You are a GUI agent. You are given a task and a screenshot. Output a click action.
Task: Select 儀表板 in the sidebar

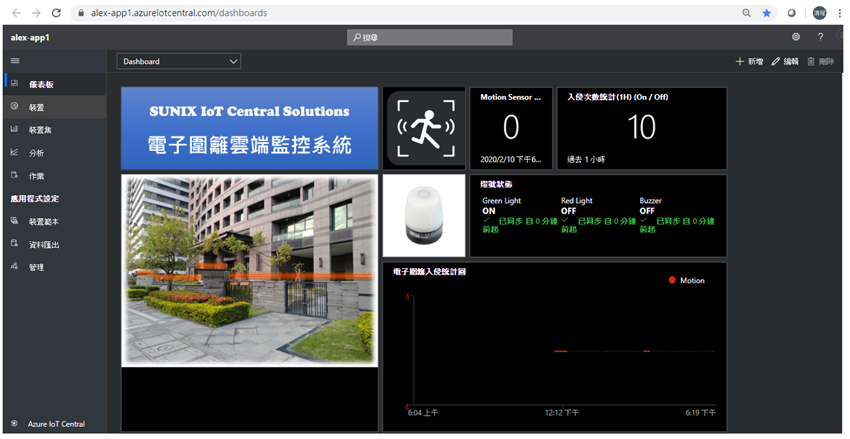[x=54, y=84]
